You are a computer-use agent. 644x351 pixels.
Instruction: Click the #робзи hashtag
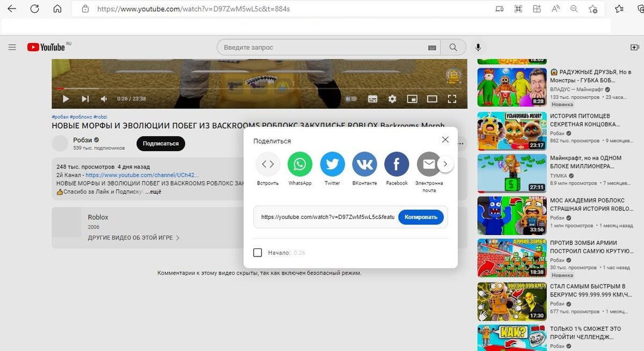coord(60,116)
